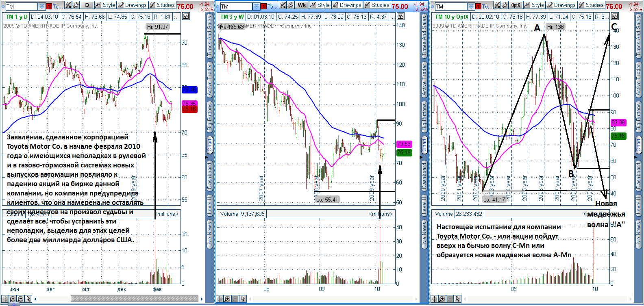
Task: Open Studies menu in left chart
Action: (162, 5)
